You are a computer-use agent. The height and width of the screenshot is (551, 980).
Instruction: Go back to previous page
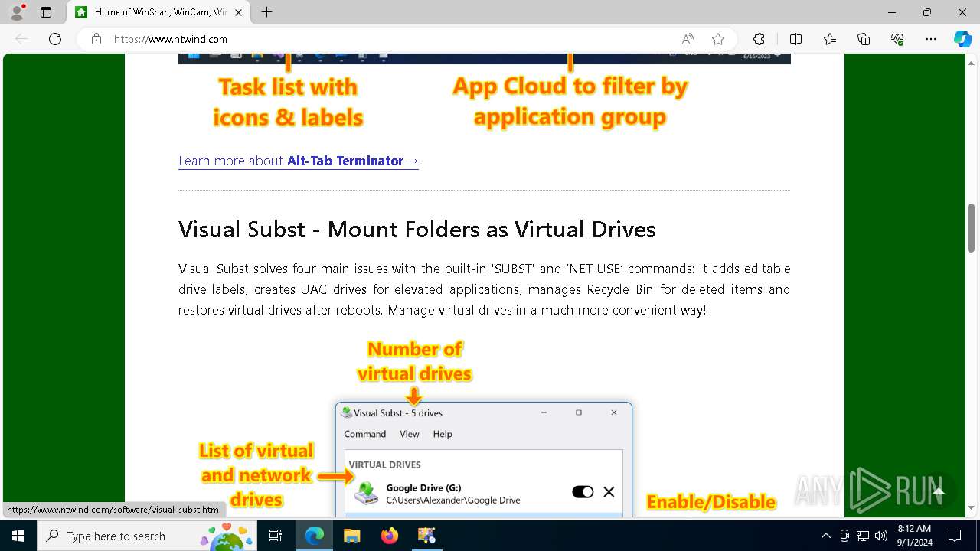pos(21,39)
